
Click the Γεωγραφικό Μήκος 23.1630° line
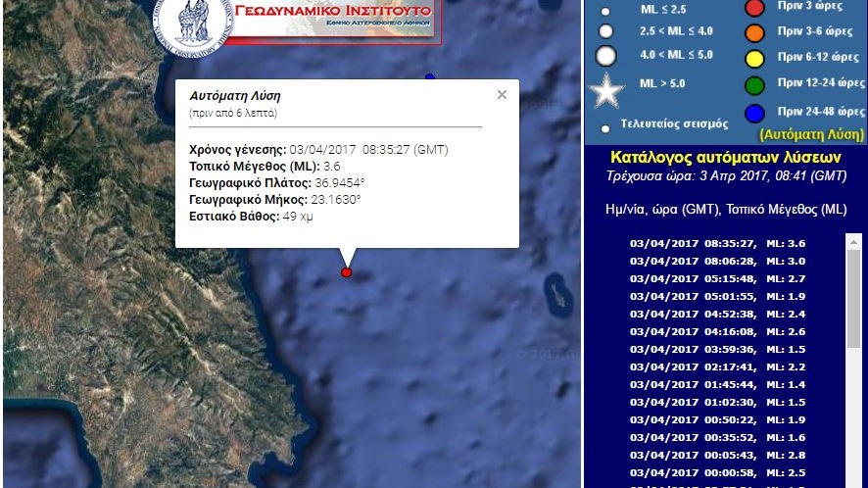click(x=274, y=200)
